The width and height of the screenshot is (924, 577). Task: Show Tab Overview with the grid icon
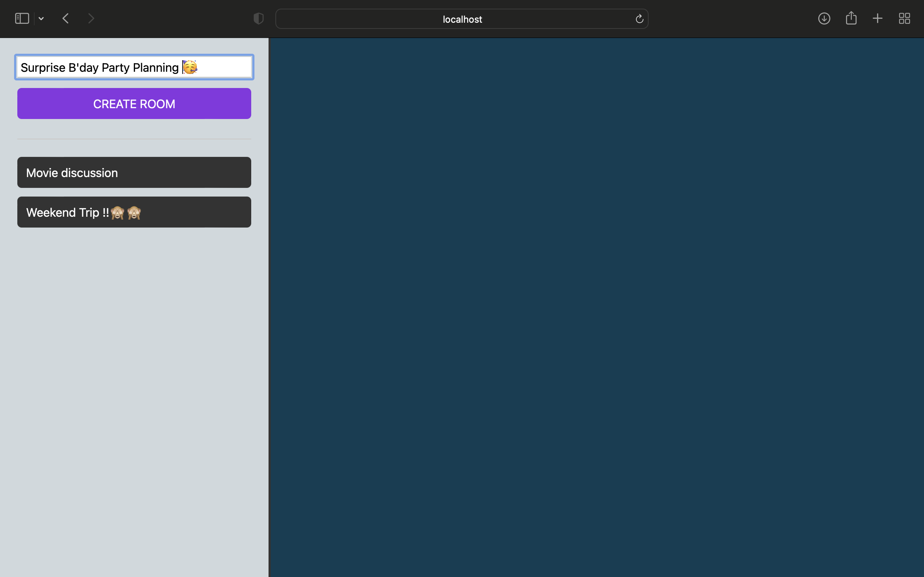pyautogui.click(x=903, y=18)
